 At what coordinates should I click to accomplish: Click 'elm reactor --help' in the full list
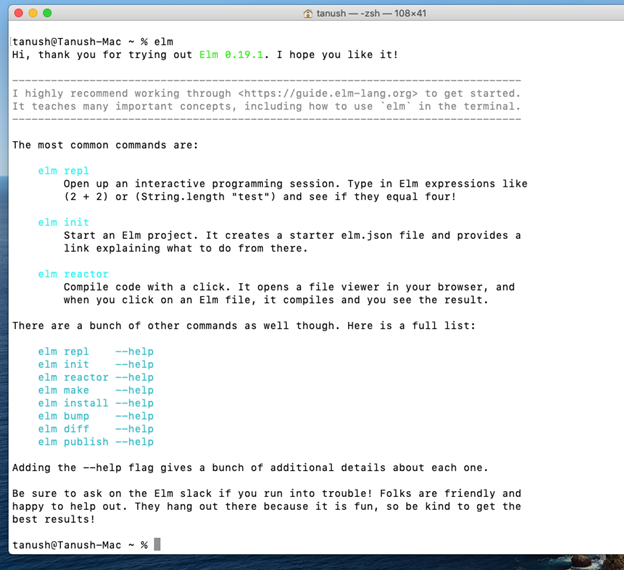tap(96, 377)
